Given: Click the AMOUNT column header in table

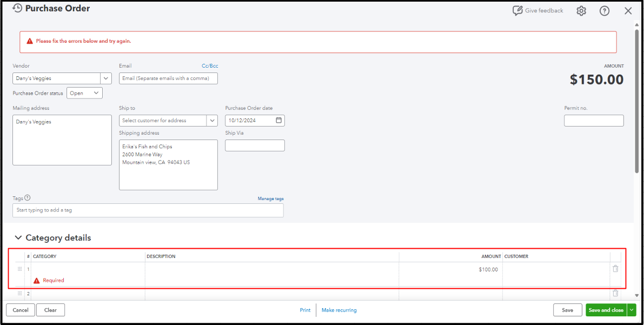Looking at the screenshot, I should point(491,256).
